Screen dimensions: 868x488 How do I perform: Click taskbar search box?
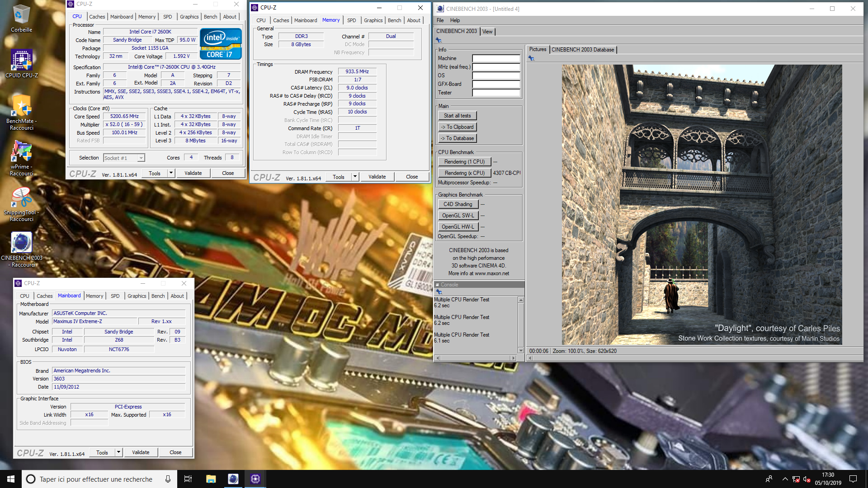[99, 479]
